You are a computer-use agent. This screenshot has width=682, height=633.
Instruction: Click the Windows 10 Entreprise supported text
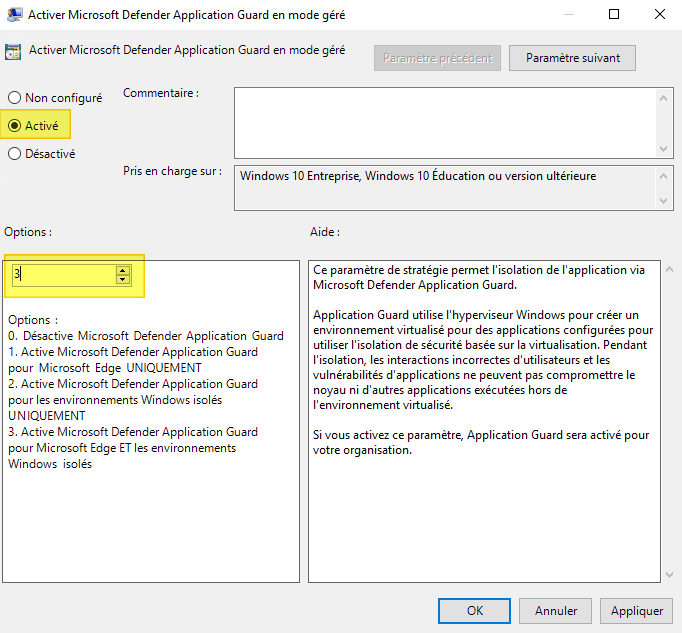tap(418, 176)
